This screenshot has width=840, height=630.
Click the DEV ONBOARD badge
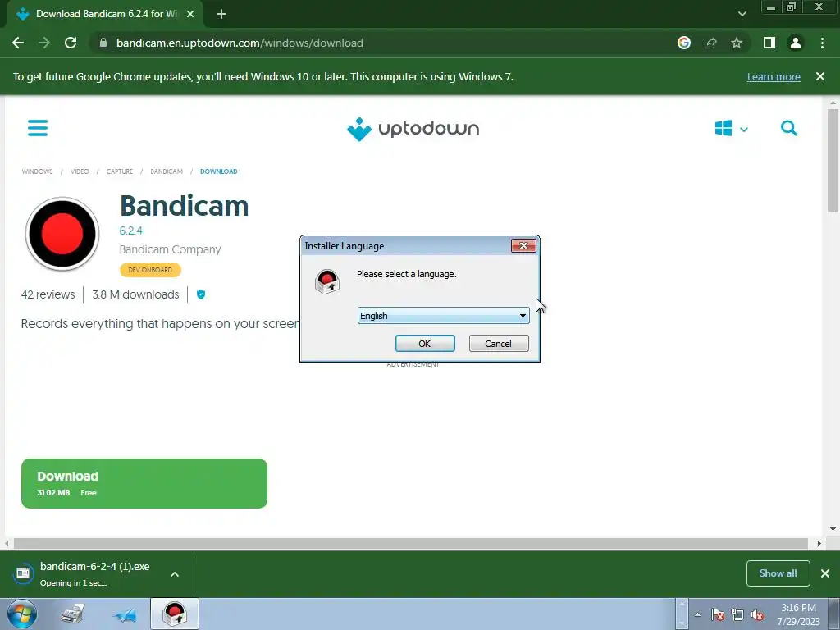151,270
